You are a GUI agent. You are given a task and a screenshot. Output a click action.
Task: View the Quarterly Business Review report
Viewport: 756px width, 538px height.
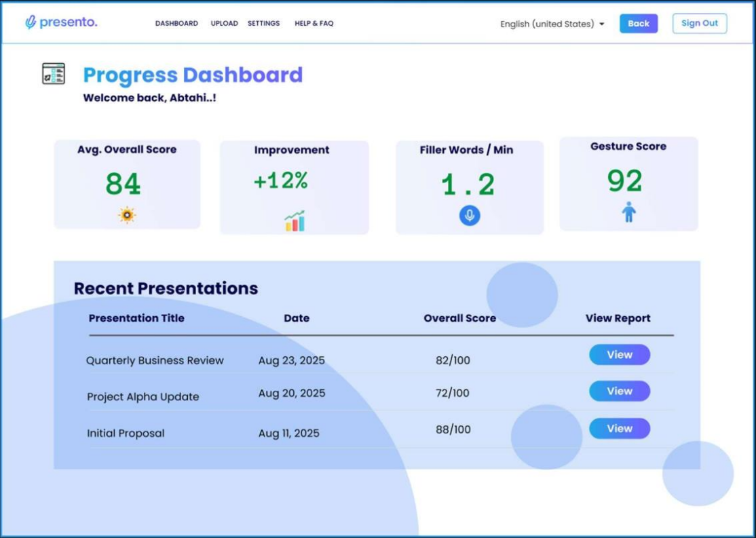[x=619, y=355]
